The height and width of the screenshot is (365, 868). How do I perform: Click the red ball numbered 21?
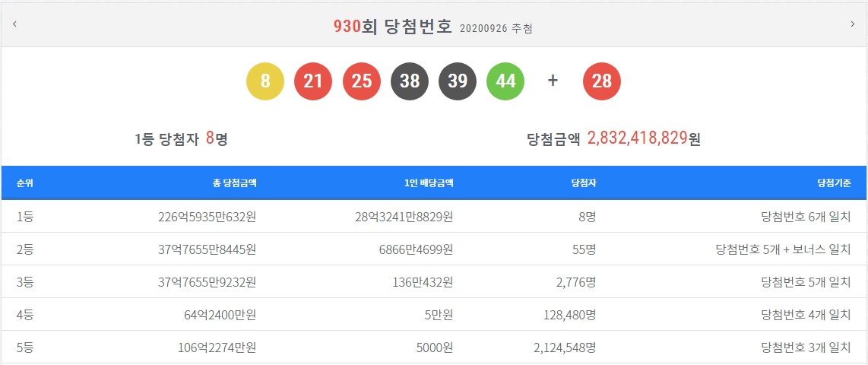pyautogui.click(x=313, y=81)
